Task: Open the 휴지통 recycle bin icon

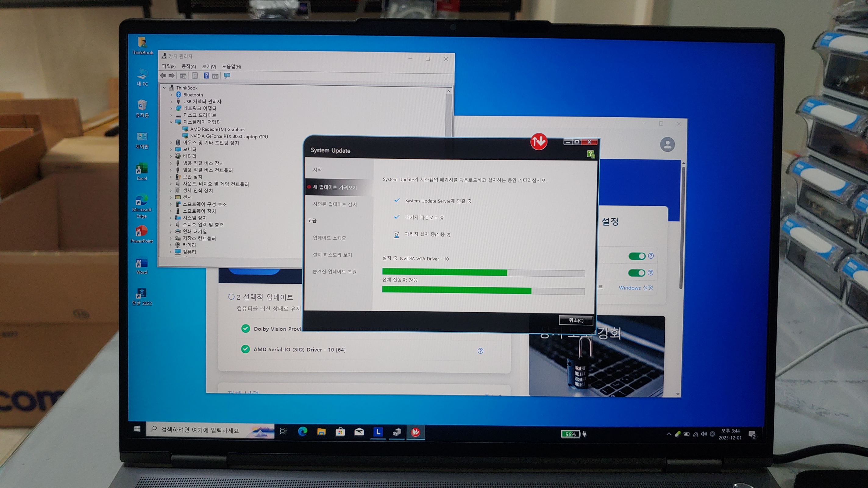Action: pyautogui.click(x=142, y=108)
